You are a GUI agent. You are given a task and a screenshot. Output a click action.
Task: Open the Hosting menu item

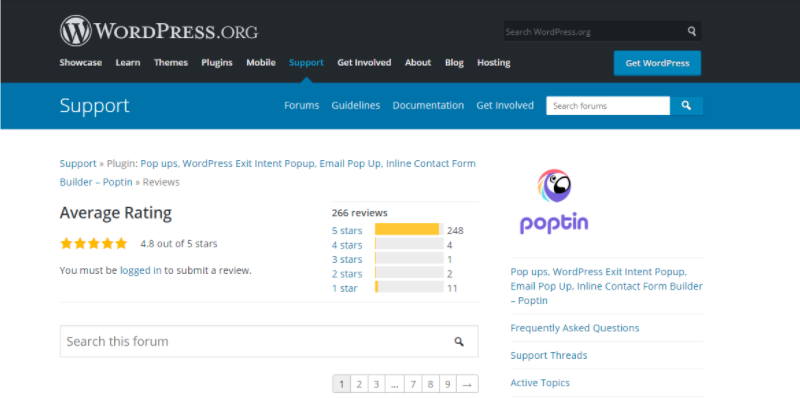click(493, 63)
